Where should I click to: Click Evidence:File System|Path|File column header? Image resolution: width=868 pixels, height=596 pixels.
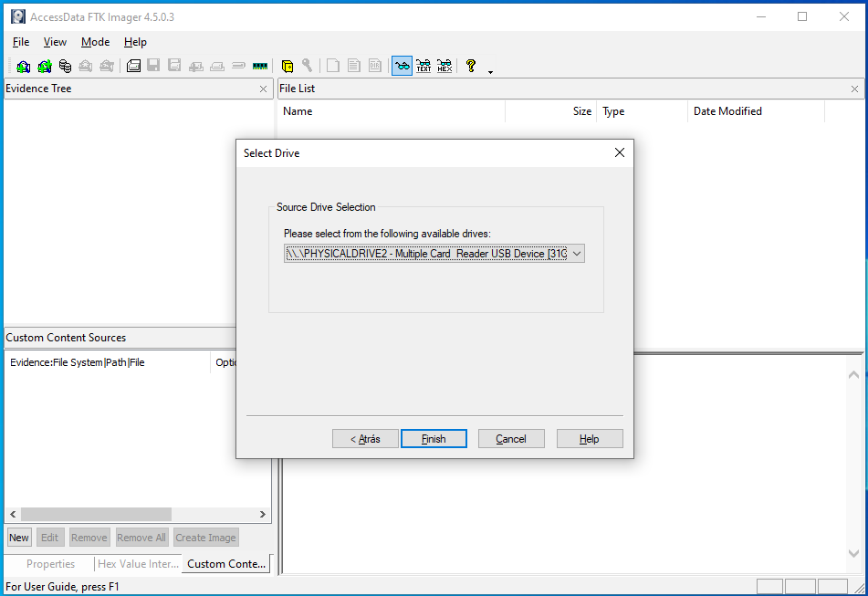tap(108, 362)
